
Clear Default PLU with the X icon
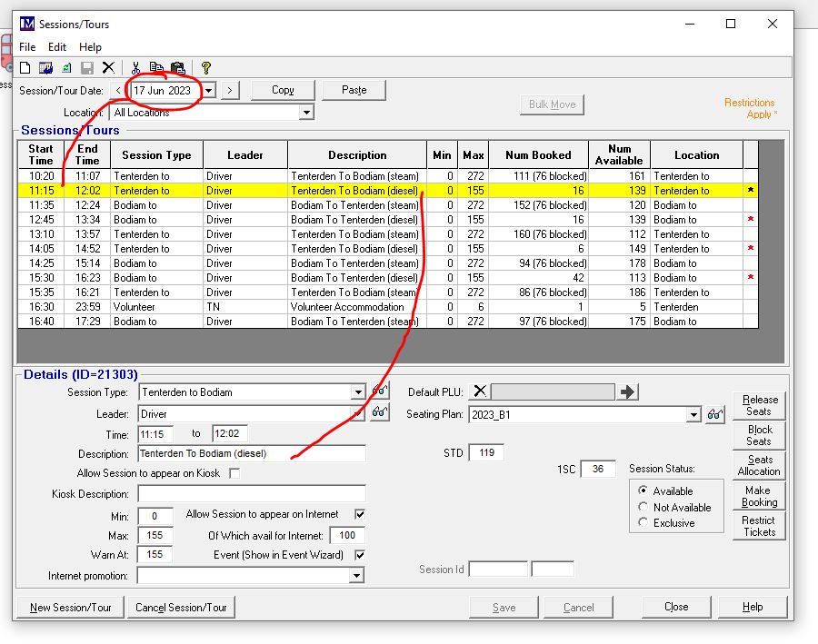[x=480, y=391]
